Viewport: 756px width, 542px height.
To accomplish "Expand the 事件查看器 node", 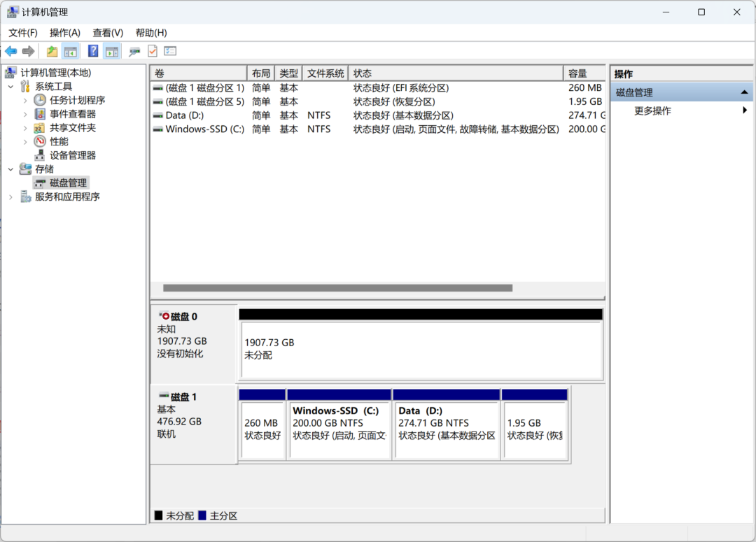I will [x=26, y=114].
